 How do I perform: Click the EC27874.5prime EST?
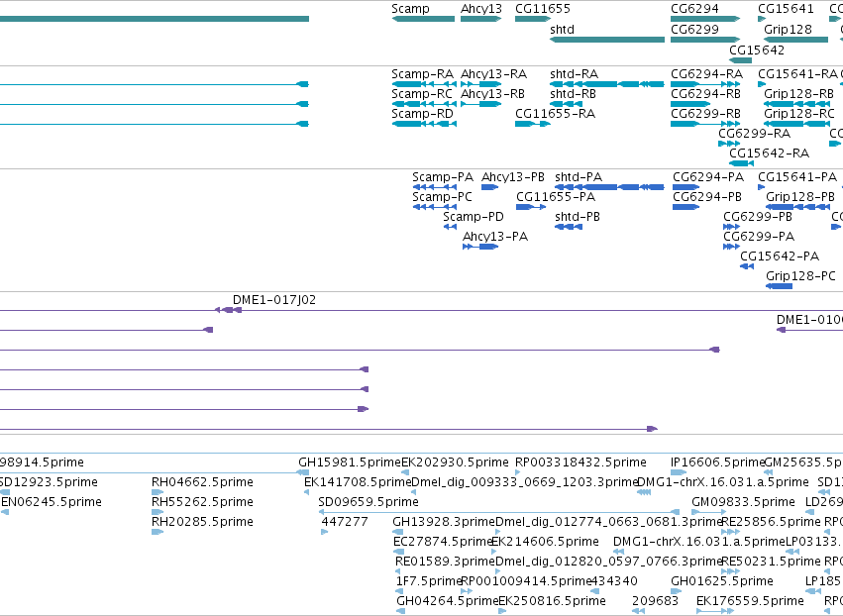click(399, 552)
